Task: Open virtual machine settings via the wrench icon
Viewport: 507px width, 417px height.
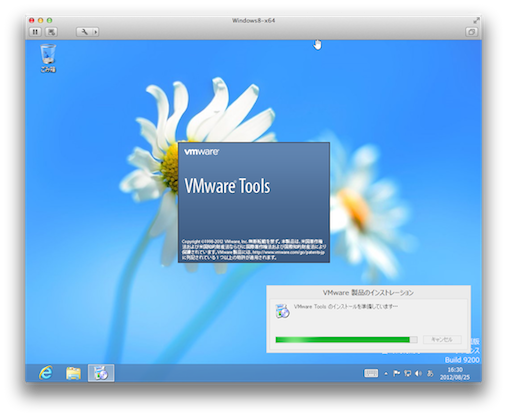Action: point(84,32)
